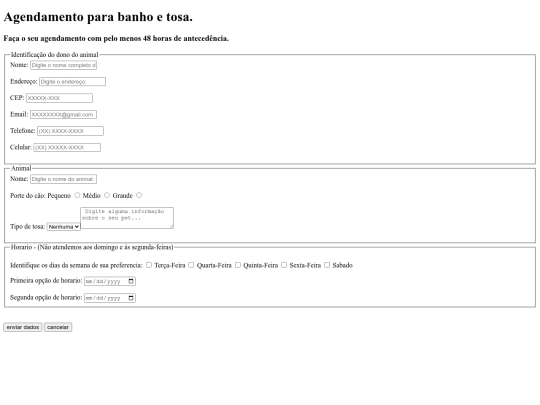Click the Primeira opção de horario date field

(110, 281)
